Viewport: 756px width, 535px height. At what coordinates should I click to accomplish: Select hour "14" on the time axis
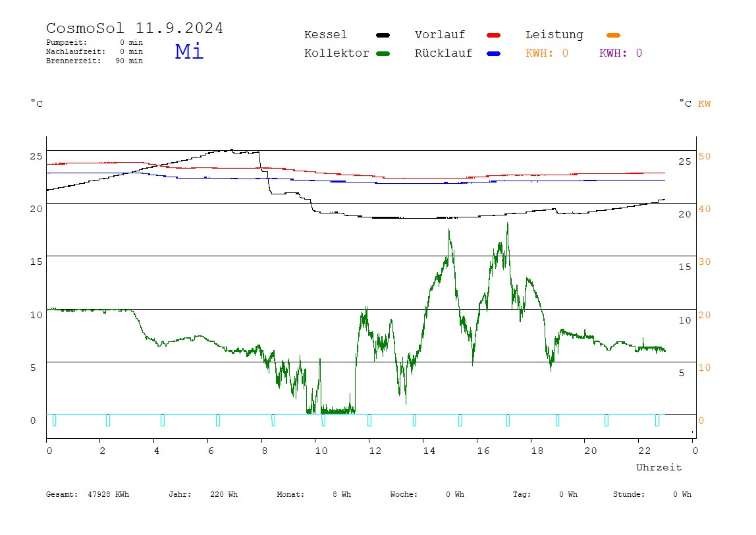coord(429,451)
